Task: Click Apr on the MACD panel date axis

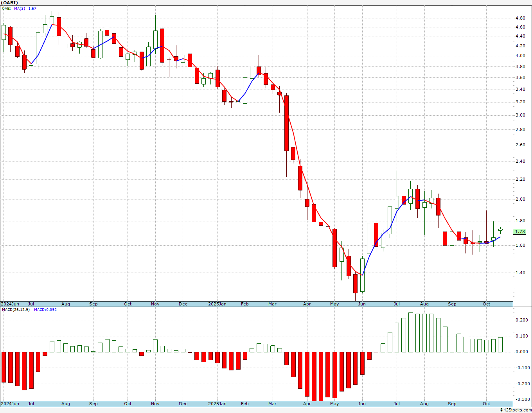Action: pos(307,404)
